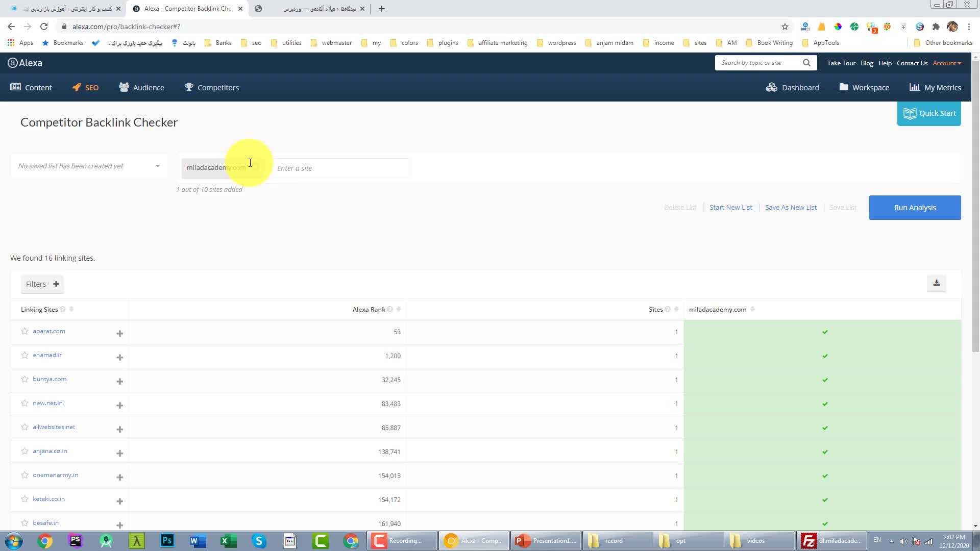Click the download export icon above table
This screenshot has width=980, height=551.
(936, 283)
